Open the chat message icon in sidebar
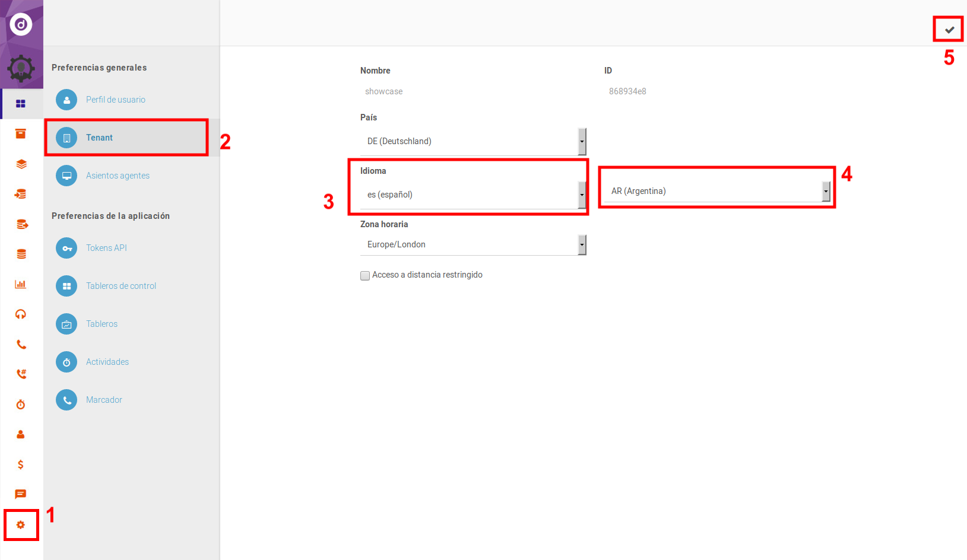 coord(21,494)
